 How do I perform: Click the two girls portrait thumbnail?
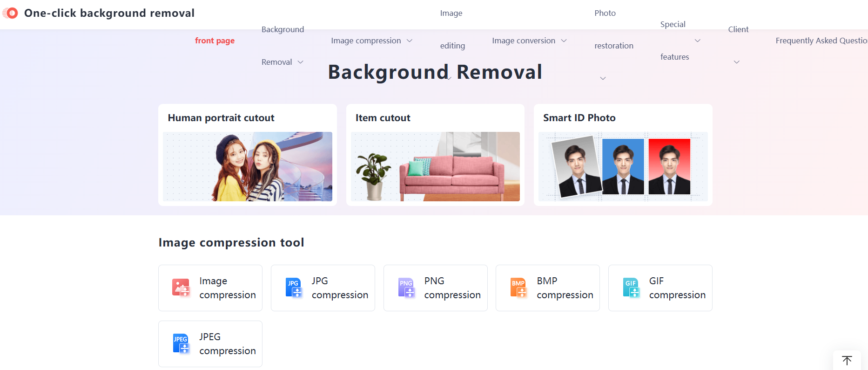point(248,166)
